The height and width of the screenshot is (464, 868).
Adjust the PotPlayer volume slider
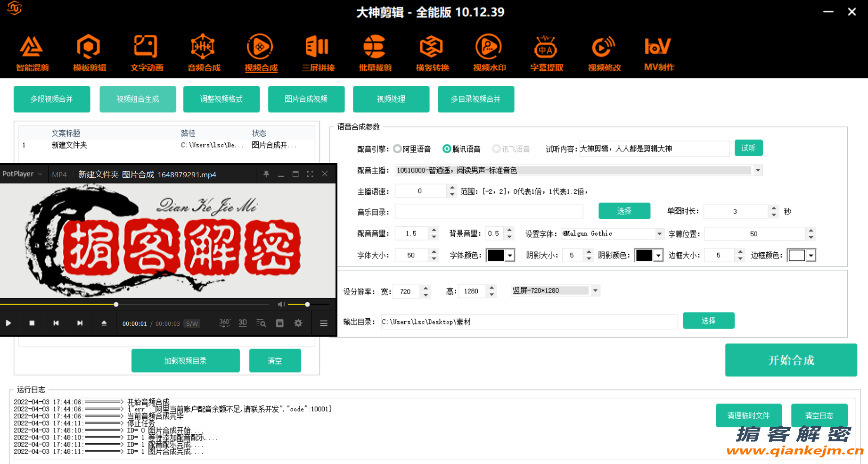click(x=308, y=305)
